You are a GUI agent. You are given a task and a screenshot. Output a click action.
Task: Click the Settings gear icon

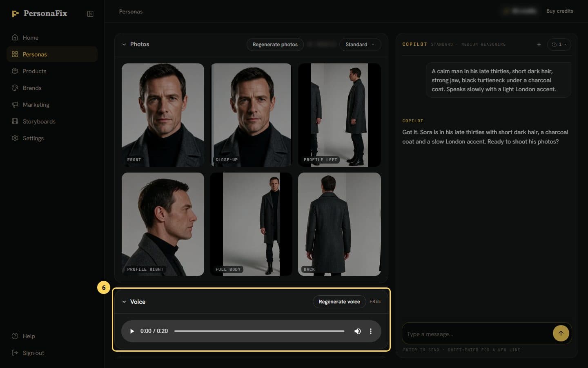tap(15, 138)
